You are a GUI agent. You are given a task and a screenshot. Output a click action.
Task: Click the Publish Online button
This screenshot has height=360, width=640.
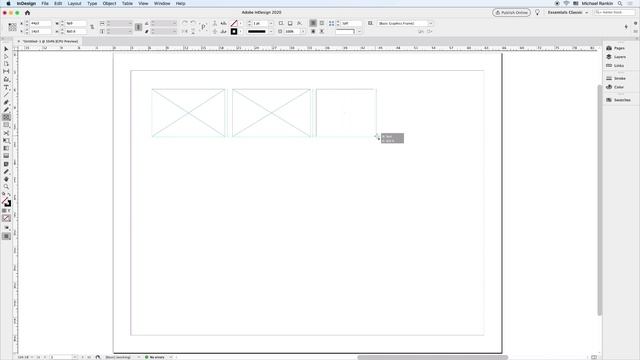511,13
